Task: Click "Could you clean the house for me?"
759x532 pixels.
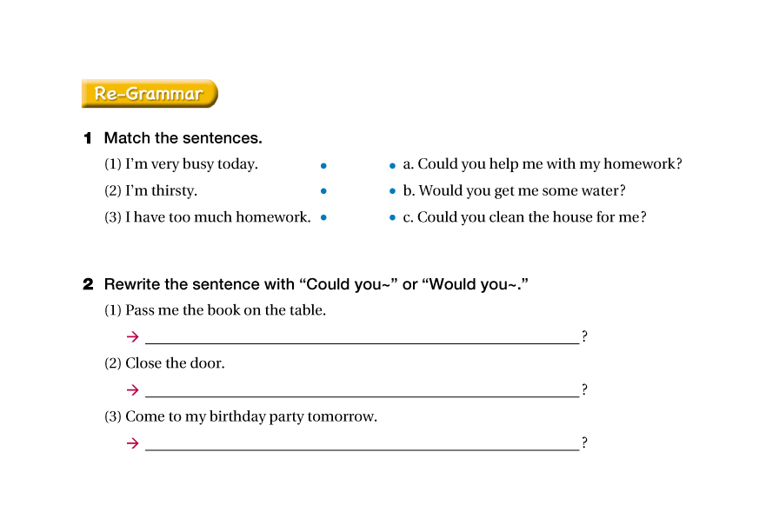Action: pos(524,217)
